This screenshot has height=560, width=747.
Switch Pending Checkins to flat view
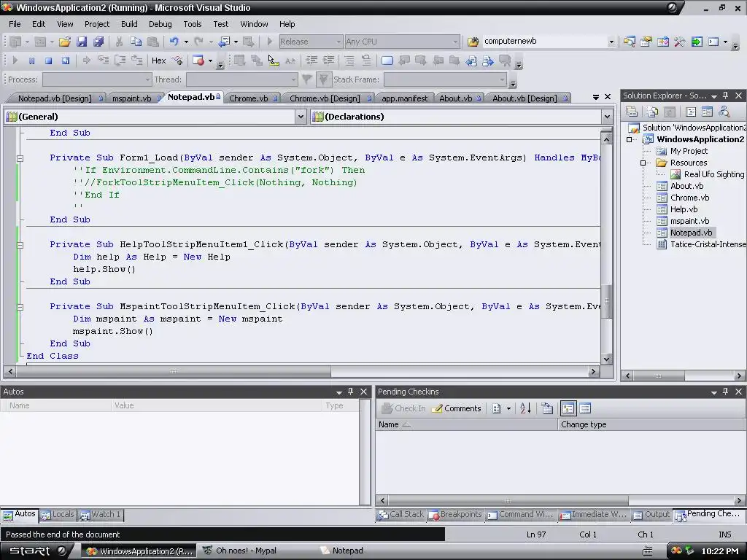coord(586,408)
